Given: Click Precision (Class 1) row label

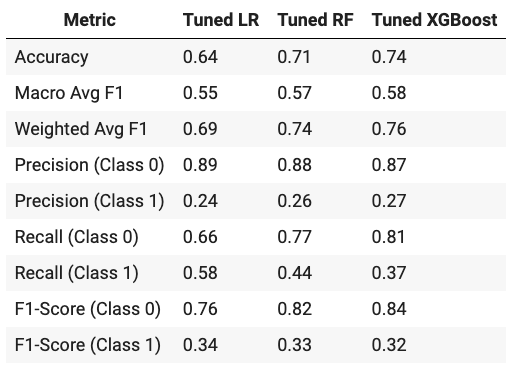Looking at the screenshot, I should click(x=90, y=201).
